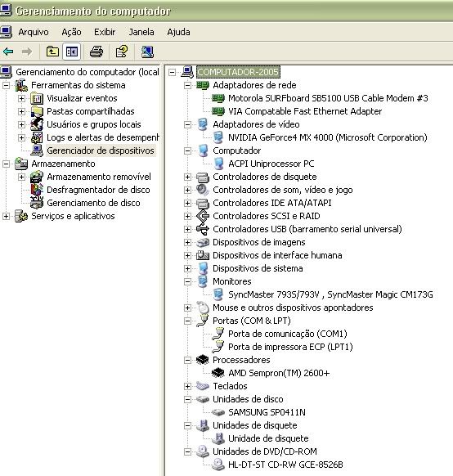This screenshot has height=476, width=453.
Task: Click the Visualizar eventos icon in left tree
Action: click(37, 98)
